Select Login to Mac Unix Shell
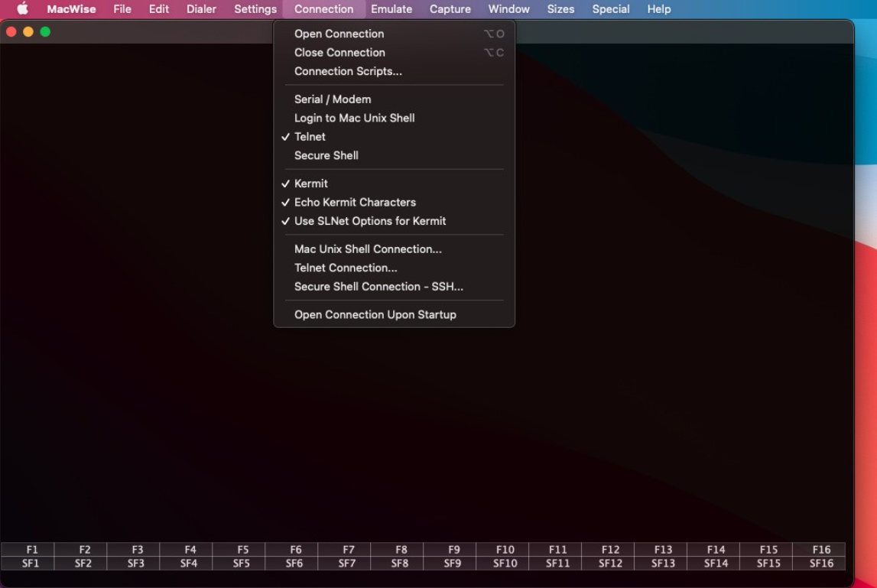 [x=355, y=118]
